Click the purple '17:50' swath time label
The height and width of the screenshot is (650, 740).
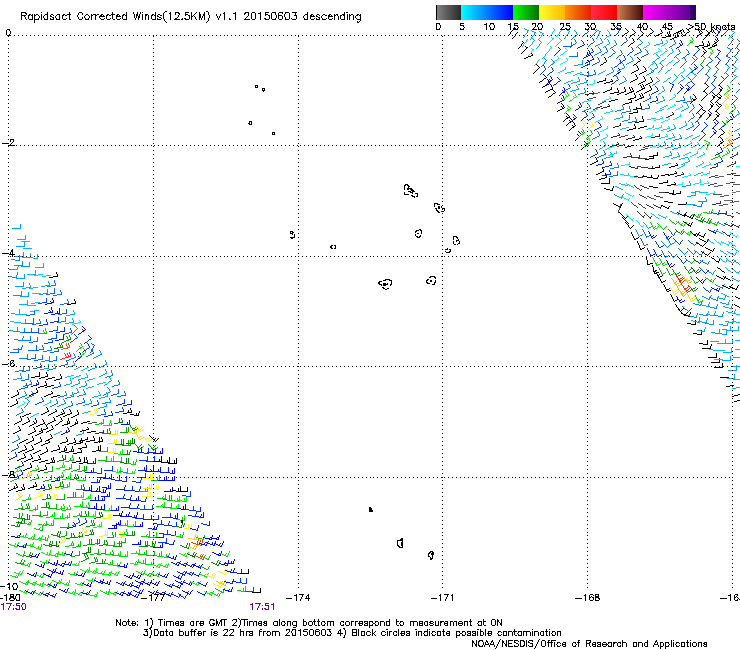(x=14, y=607)
